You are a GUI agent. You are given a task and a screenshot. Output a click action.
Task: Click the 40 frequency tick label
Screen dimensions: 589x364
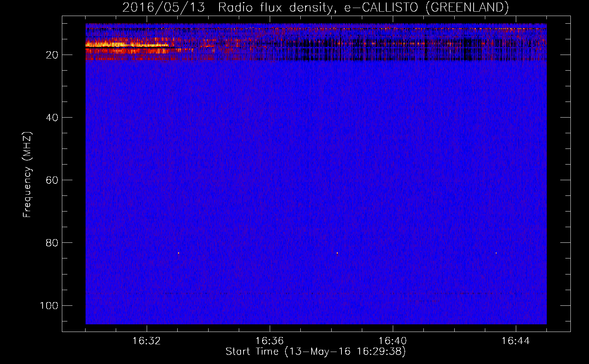click(52, 118)
